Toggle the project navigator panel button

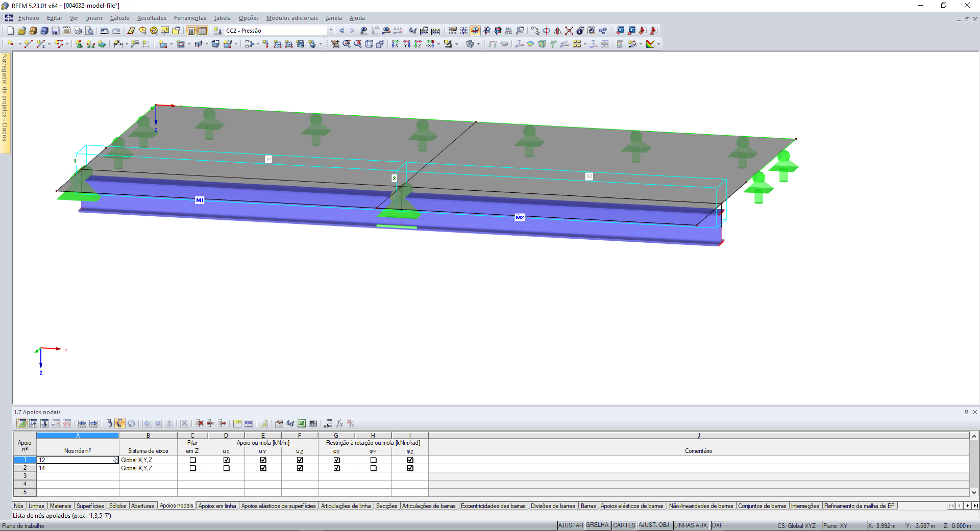(x=191, y=31)
